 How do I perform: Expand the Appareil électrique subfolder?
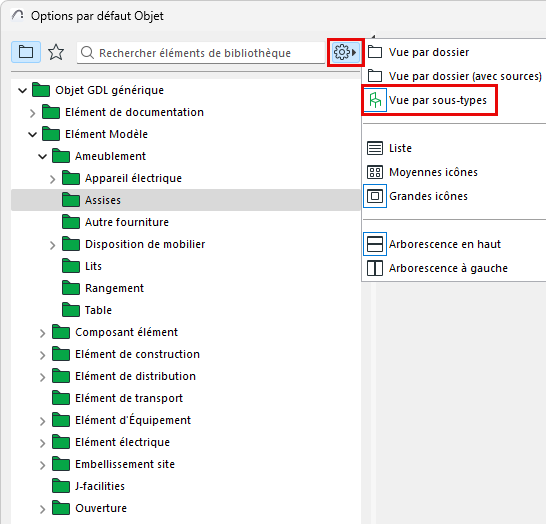[x=52, y=179]
